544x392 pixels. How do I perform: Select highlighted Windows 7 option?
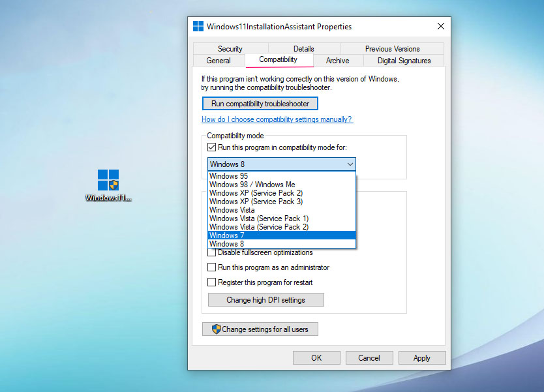point(282,235)
